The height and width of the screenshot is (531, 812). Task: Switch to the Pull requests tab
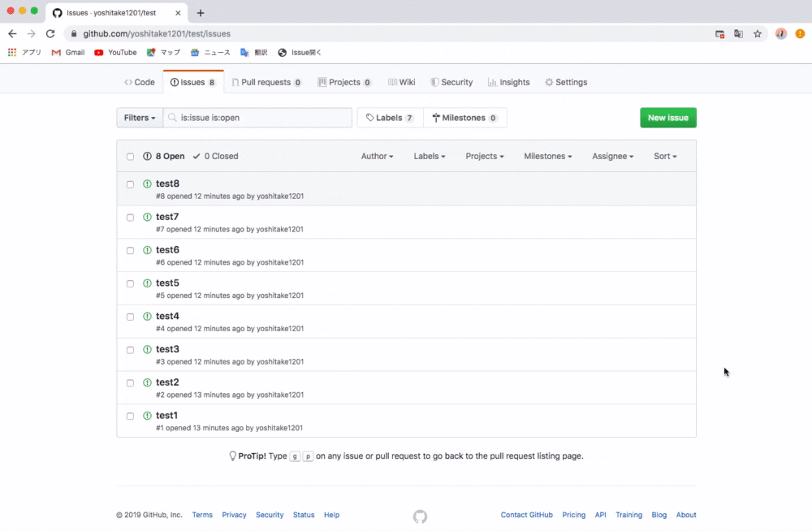(x=266, y=82)
